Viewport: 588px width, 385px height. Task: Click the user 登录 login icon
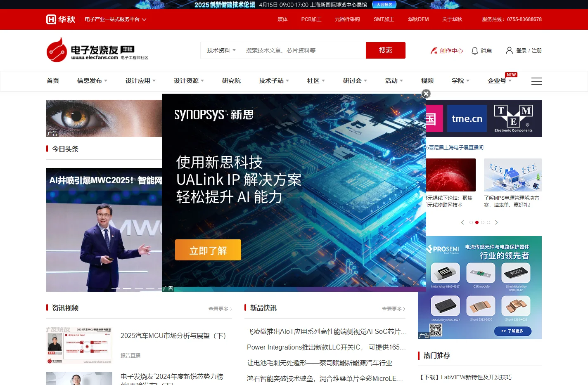click(510, 50)
